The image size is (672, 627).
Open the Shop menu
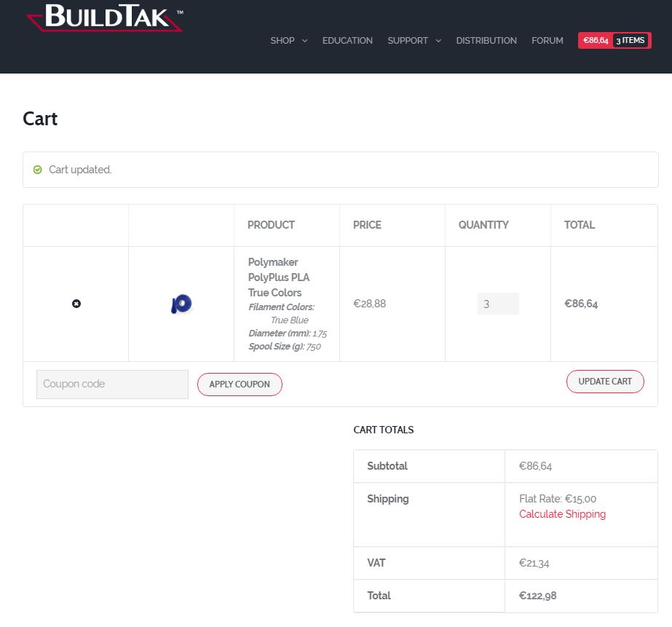[x=282, y=41]
